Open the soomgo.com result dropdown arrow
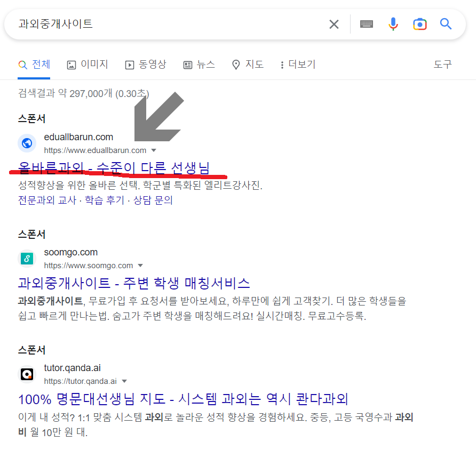 (x=140, y=265)
